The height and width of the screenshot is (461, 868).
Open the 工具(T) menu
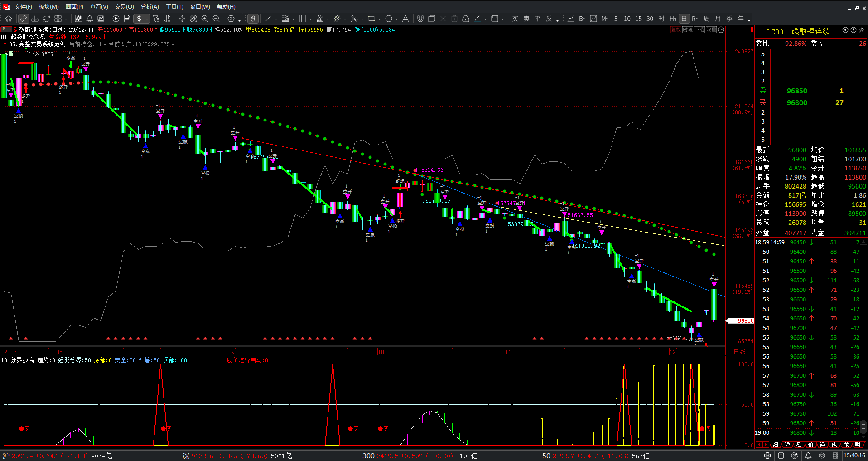174,6
